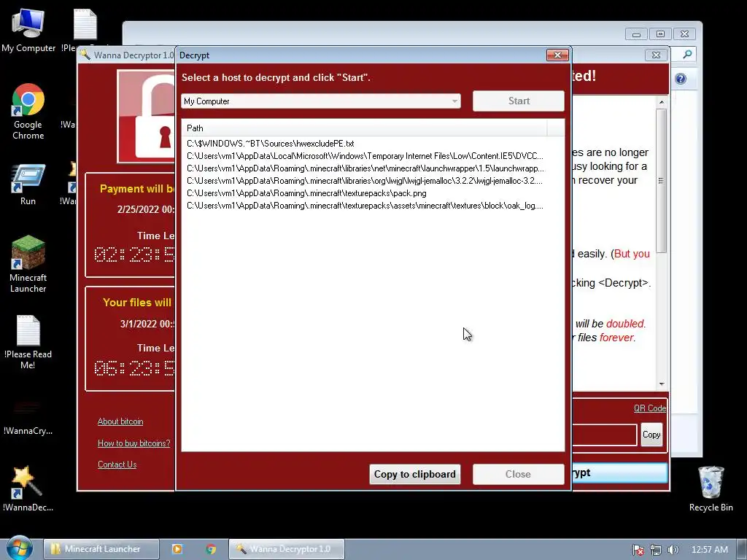Open the network tray icon
Viewport: 747px width, 560px height.
656,550
